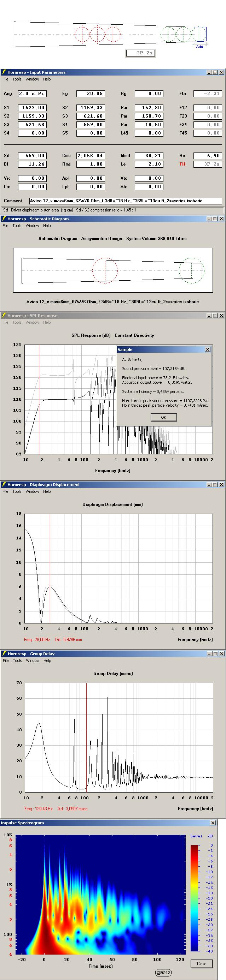Click Hornresp lightning icon in Group Delay title

click(x=4, y=653)
